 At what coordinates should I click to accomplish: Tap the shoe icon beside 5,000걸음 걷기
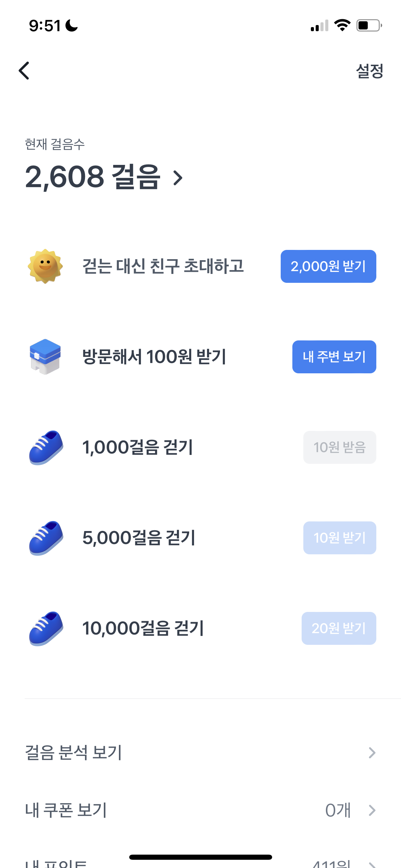tap(46, 538)
